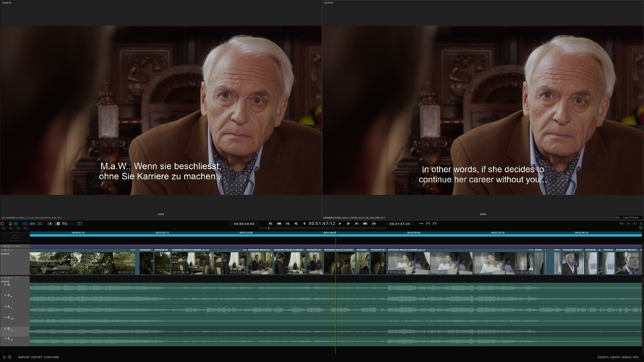The height and width of the screenshot is (362, 644).
Task: Toggle the lock on V1 track
Action: click(x=9, y=250)
